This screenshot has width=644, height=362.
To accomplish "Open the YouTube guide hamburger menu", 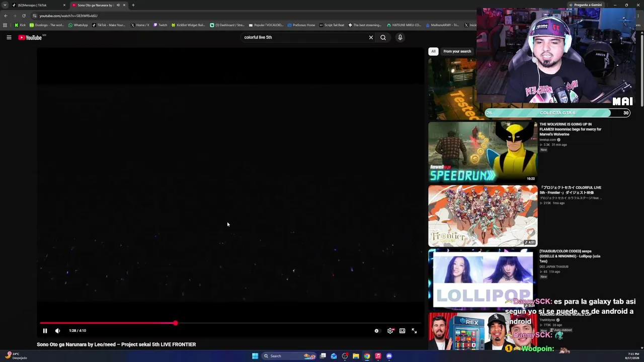I will pos(9,37).
